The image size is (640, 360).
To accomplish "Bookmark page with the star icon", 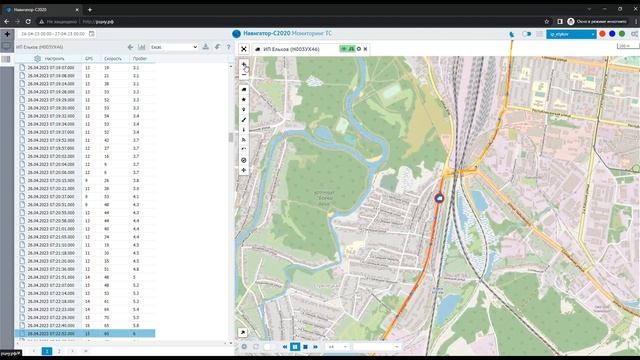I will pos(547,22).
